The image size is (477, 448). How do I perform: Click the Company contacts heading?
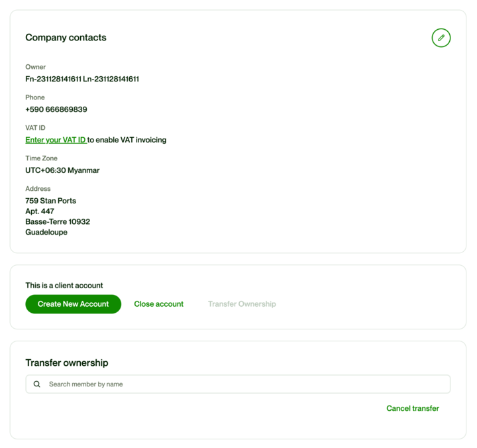point(66,38)
